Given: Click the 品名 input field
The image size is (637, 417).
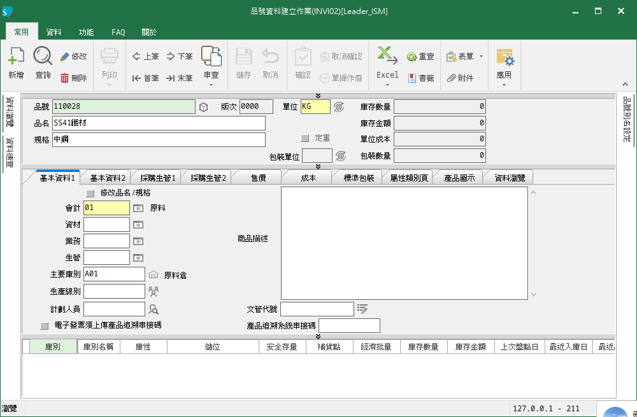Looking at the screenshot, I should 158,123.
